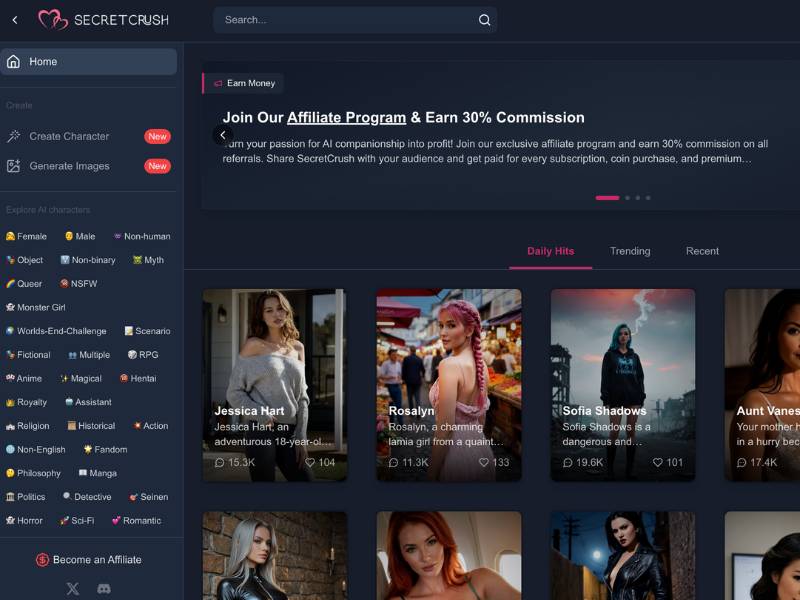The image size is (800, 600).
Task: Open the Discord server icon link
Action: pyautogui.click(x=103, y=589)
